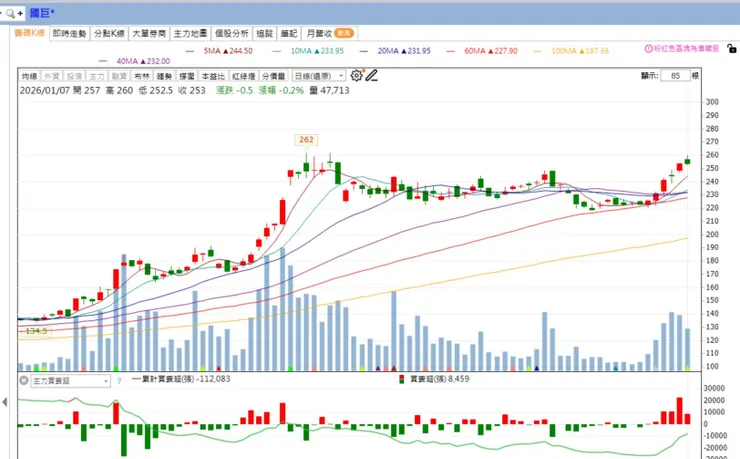Click the question mark help icon
Viewport: 740px width, 459px height.
coord(119,381)
